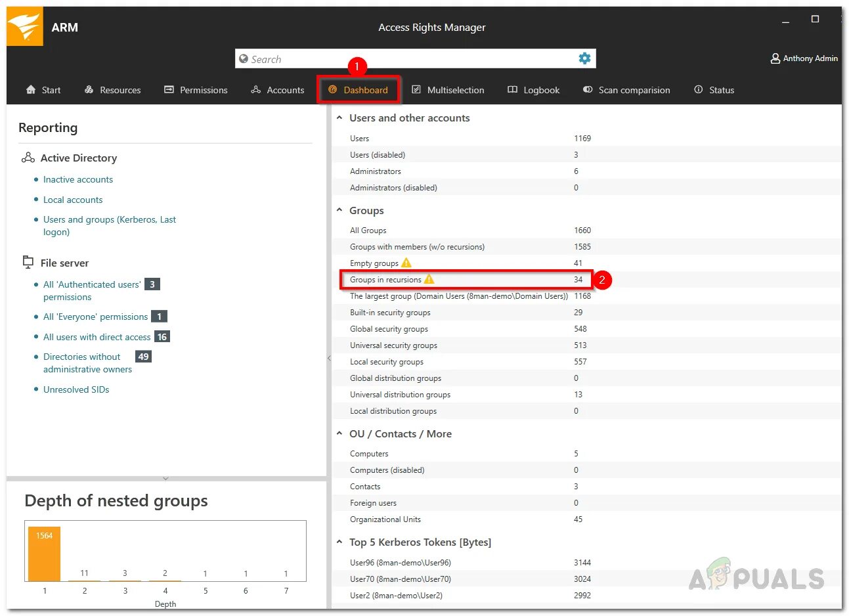Click warning icon next to Groups in recursions
Viewport: 849px width, 616px height.
click(429, 279)
